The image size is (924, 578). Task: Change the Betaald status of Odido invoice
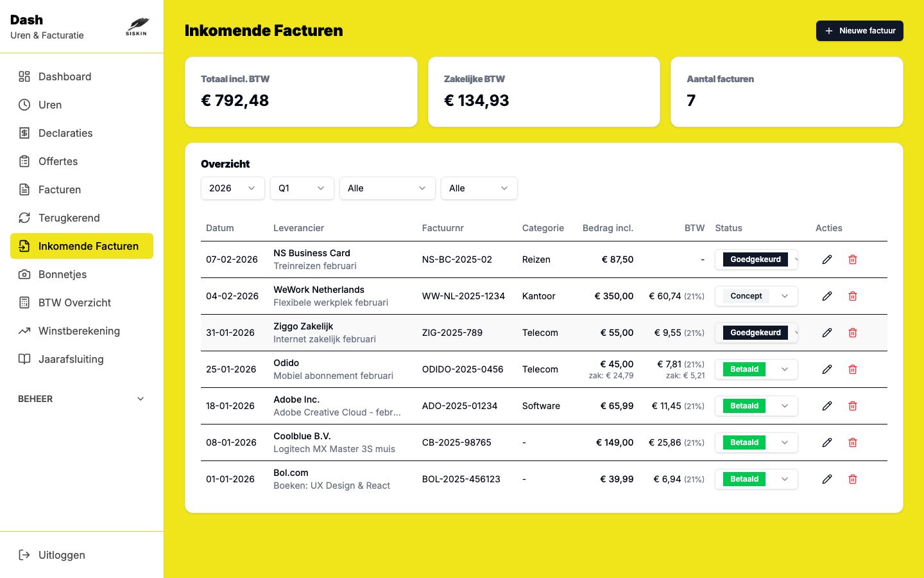click(x=756, y=369)
